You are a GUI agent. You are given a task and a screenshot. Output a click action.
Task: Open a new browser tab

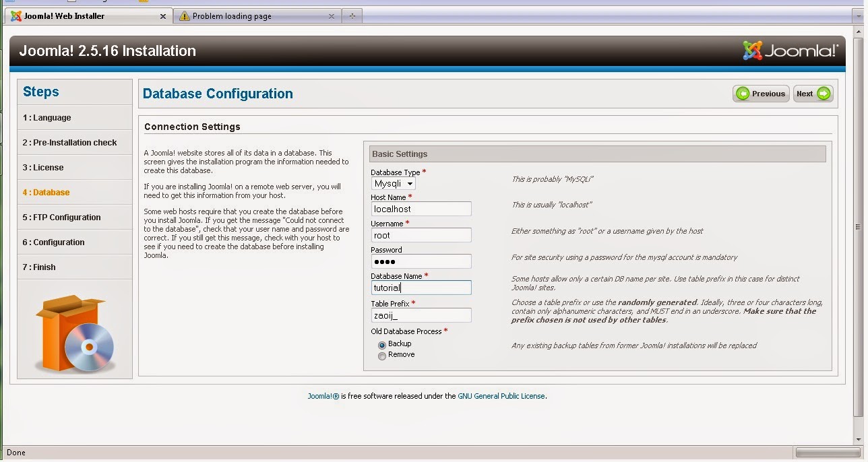[x=352, y=16]
